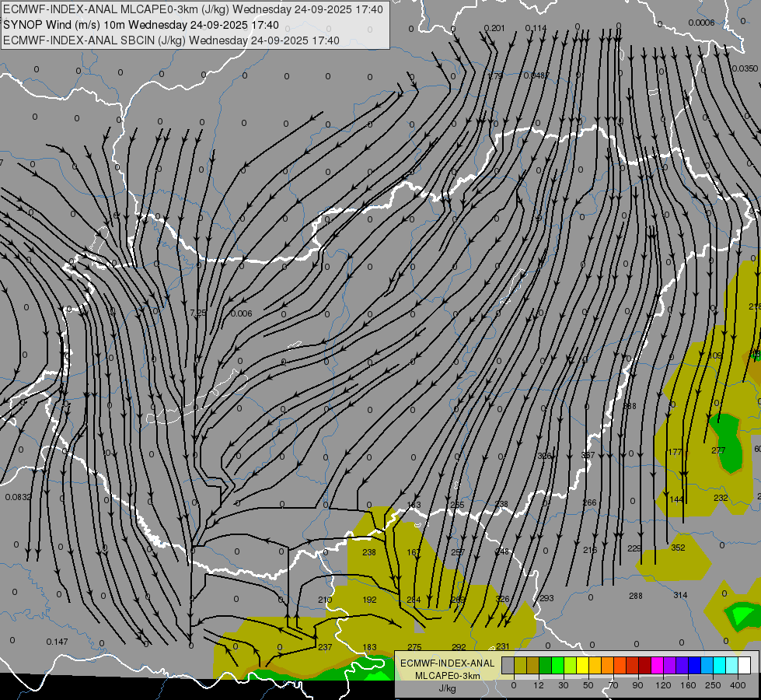Screen dimensions: 761x700
Task: Pick the pure yellow legend swatch
Action: 583,666
